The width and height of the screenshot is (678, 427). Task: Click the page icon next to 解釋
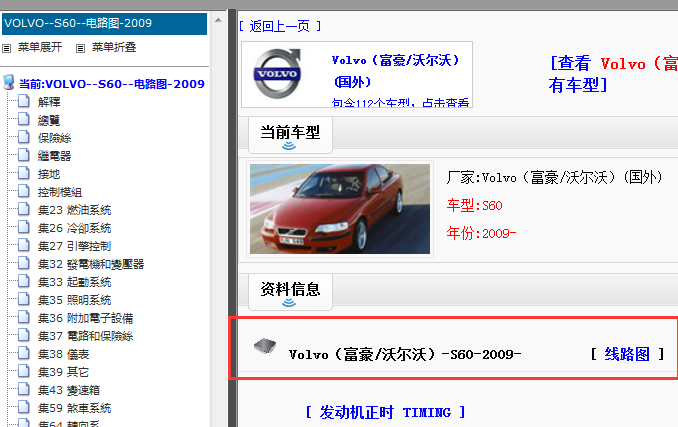click(24, 101)
